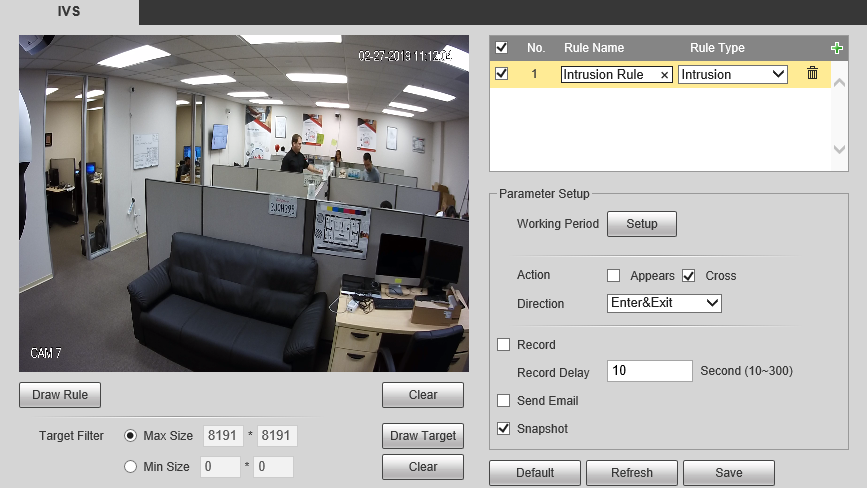The width and height of the screenshot is (867, 488).
Task: Click the CAM 7 video preview
Action: point(244,203)
